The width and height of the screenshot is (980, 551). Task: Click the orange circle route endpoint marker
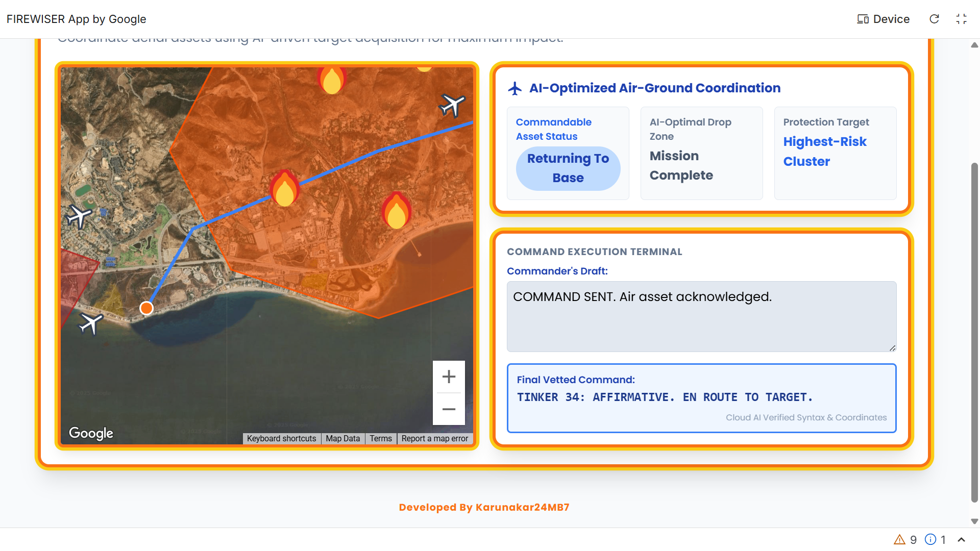pos(146,308)
